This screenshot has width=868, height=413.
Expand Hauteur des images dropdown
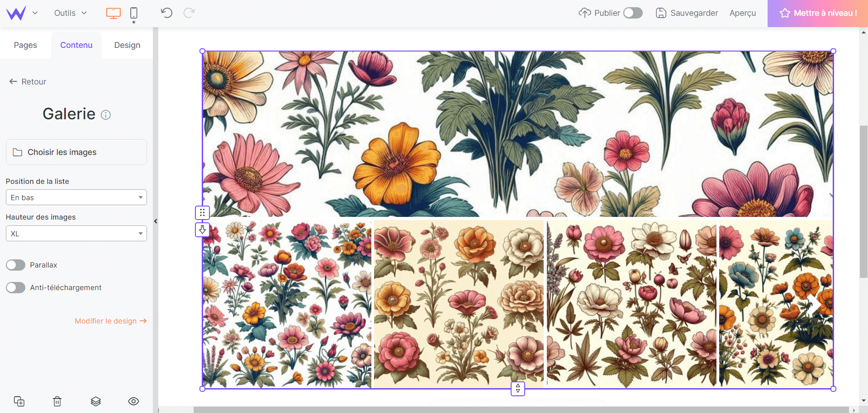76,234
